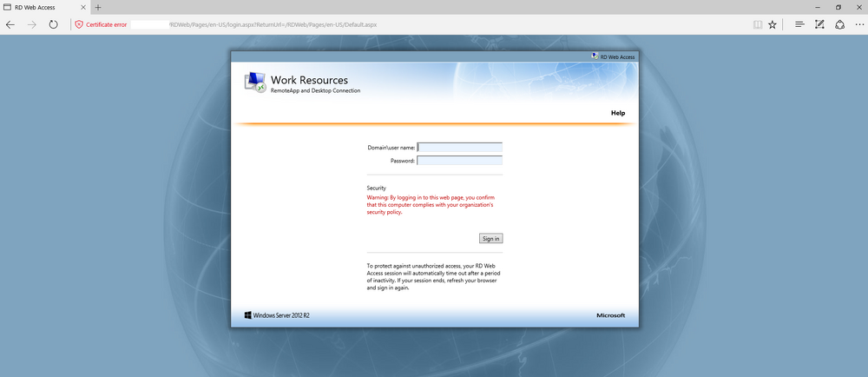Click the session timeout notice text
Image resolution: width=868 pixels, height=377 pixels.
pos(431,277)
